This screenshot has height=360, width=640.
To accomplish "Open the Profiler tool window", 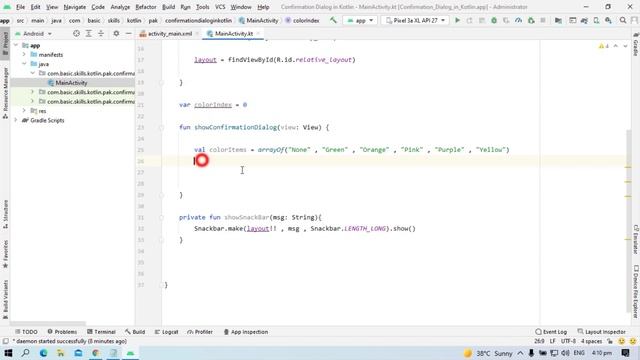I will coord(200,332).
